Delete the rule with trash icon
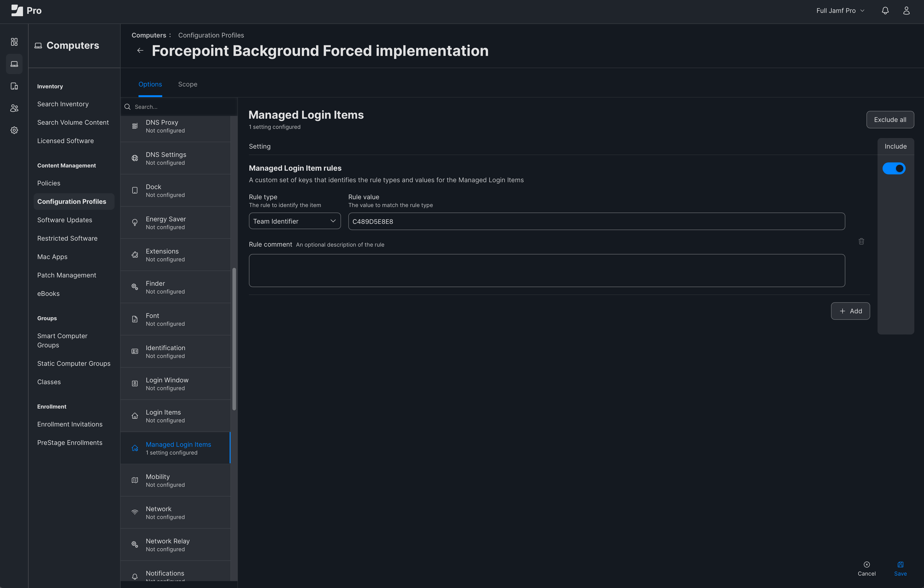Image resolution: width=924 pixels, height=588 pixels. coord(861,241)
